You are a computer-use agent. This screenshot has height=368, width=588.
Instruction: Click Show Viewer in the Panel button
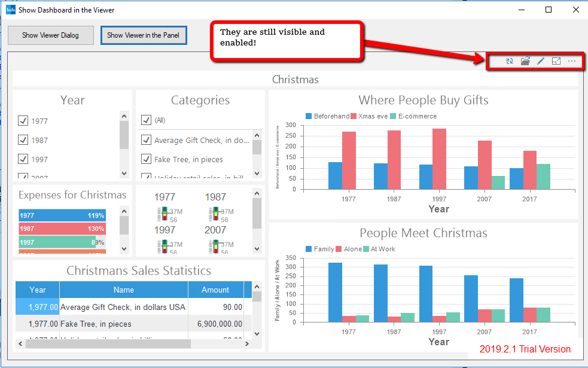click(x=144, y=35)
